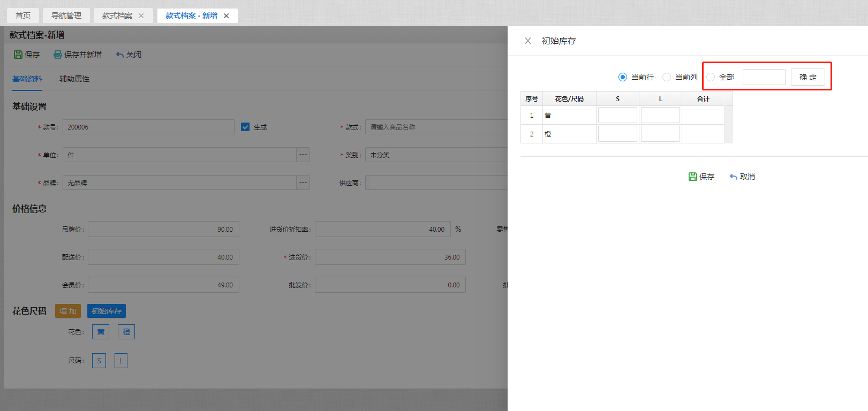Click the L column header in stock table

pyautogui.click(x=660, y=98)
